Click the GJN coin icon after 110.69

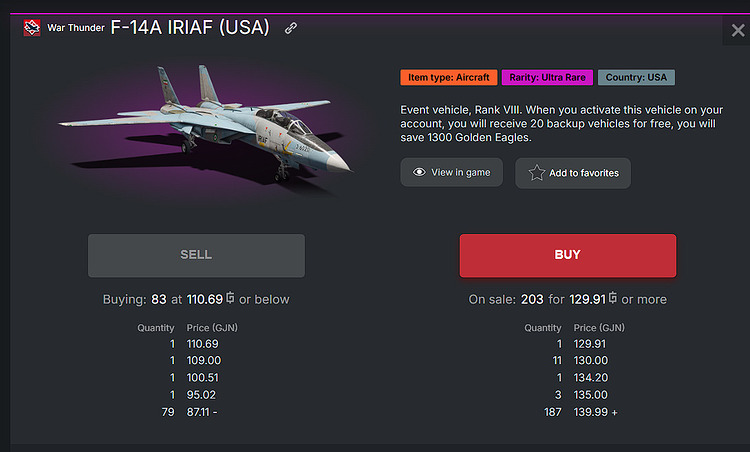(230, 298)
